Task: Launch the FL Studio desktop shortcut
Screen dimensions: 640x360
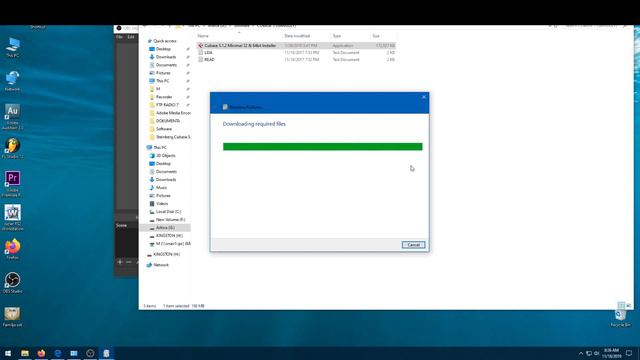Action: pos(13,148)
